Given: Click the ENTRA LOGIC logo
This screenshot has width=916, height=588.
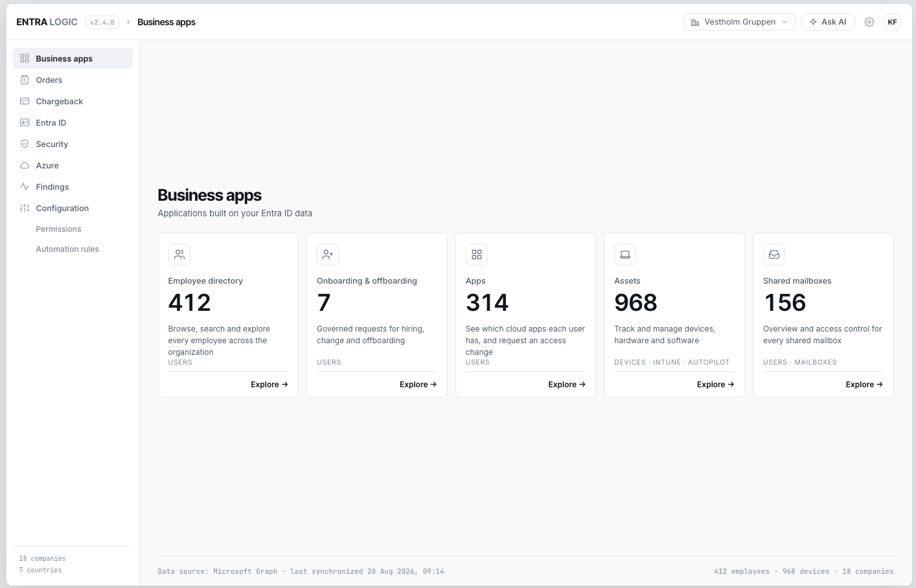Looking at the screenshot, I should 47,22.
